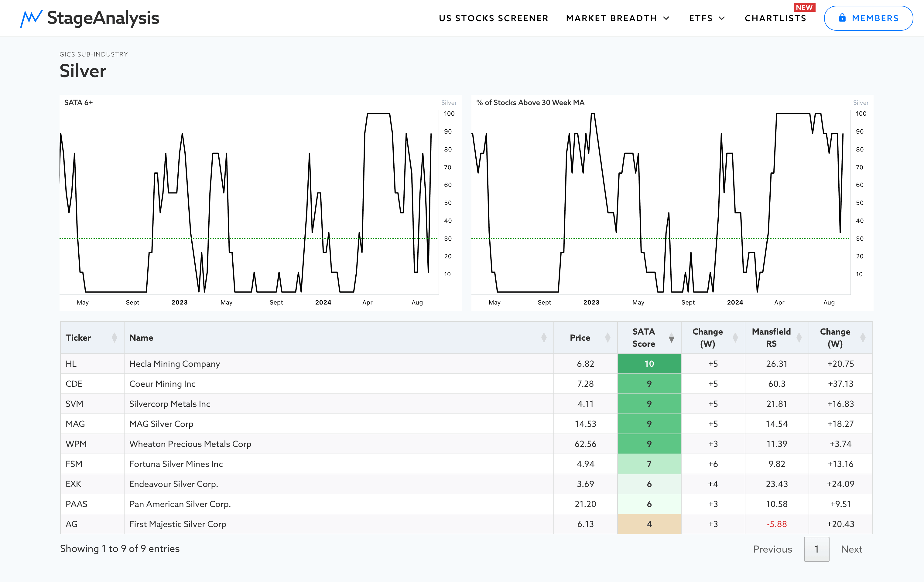Screen dimensions: 924x582
Task: Sort table by Name column arrows
Action: coord(544,338)
